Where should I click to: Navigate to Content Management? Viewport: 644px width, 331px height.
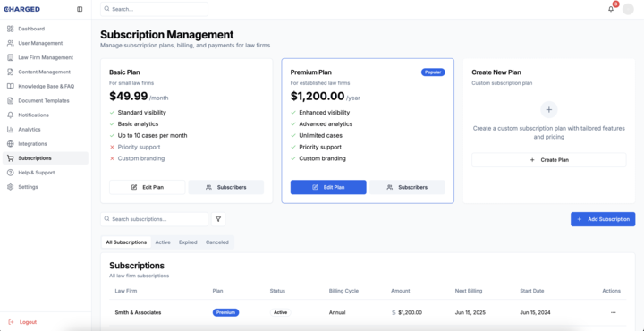[46, 72]
